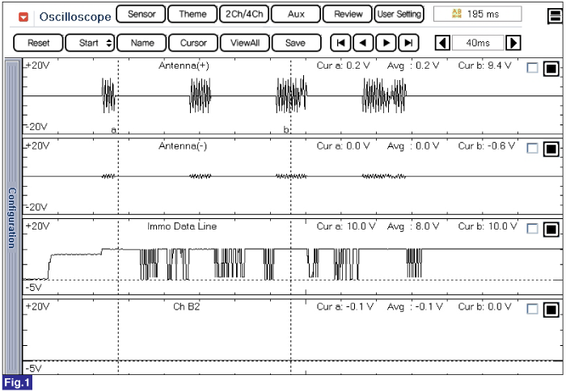Tick the empty checkbox on Immo Data Line channel
This screenshot has height=392, width=566.
[532, 229]
